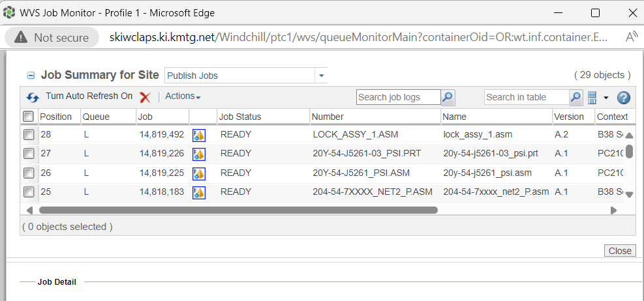Click the Edge read aloud icon

(632, 37)
